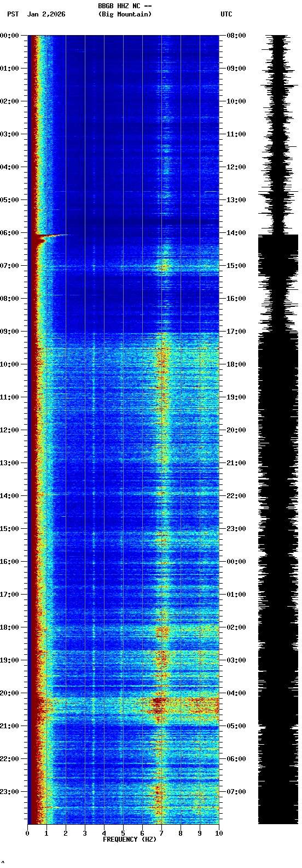Select the 06:00 PST time label
The height and width of the screenshot is (868, 302).
(x=9, y=233)
